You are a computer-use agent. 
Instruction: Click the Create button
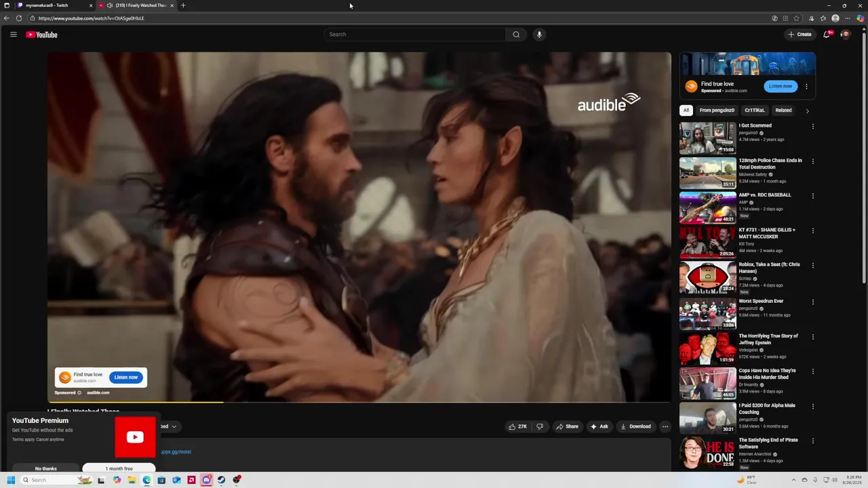(x=800, y=35)
